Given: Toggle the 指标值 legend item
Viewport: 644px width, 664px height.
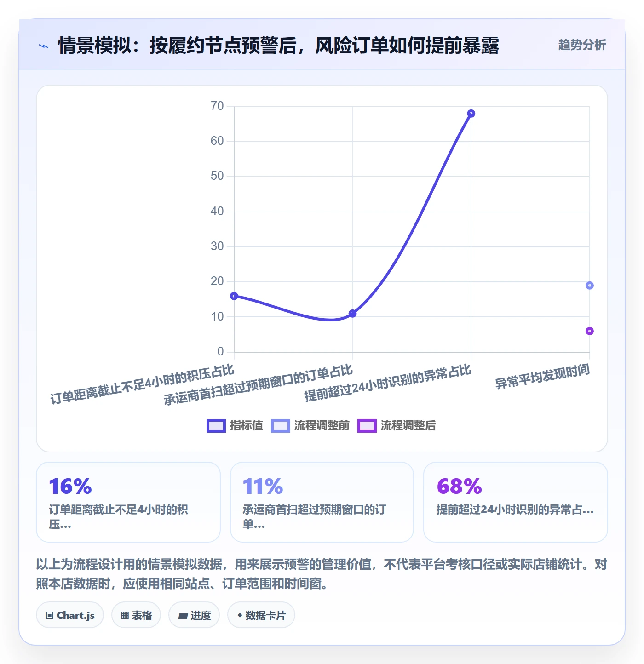Looking at the screenshot, I should click(x=235, y=425).
